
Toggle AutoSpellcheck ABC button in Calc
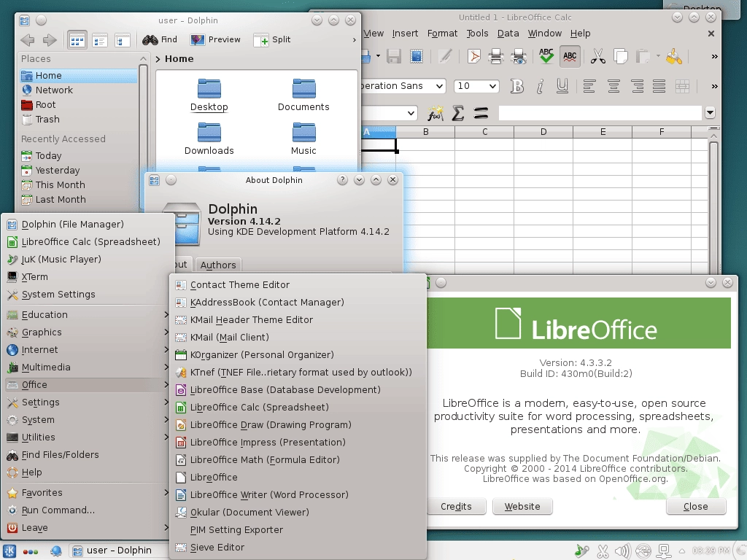click(570, 57)
